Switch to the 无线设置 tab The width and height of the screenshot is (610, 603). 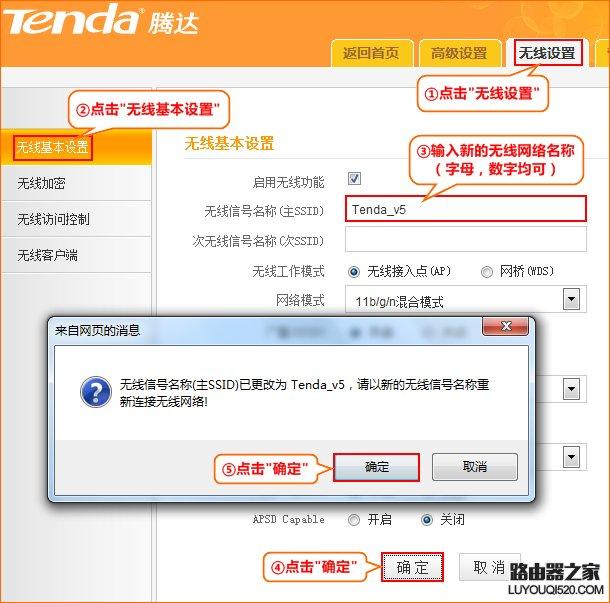[x=547, y=53]
